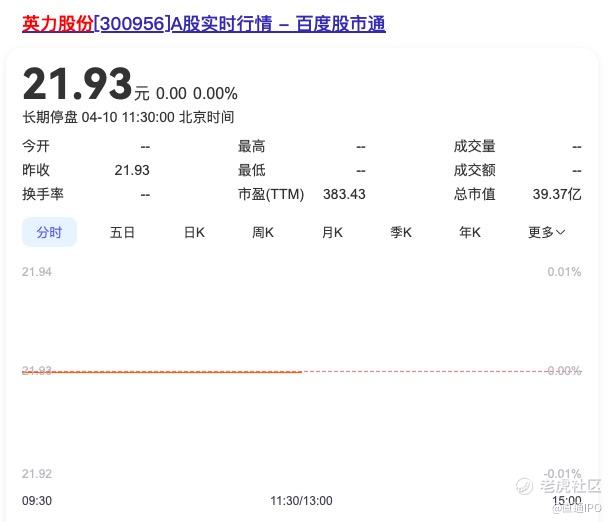613x522 pixels.
Task: Click the 总市值 value 39.37亿
Action: pyautogui.click(x=557, y=194)
